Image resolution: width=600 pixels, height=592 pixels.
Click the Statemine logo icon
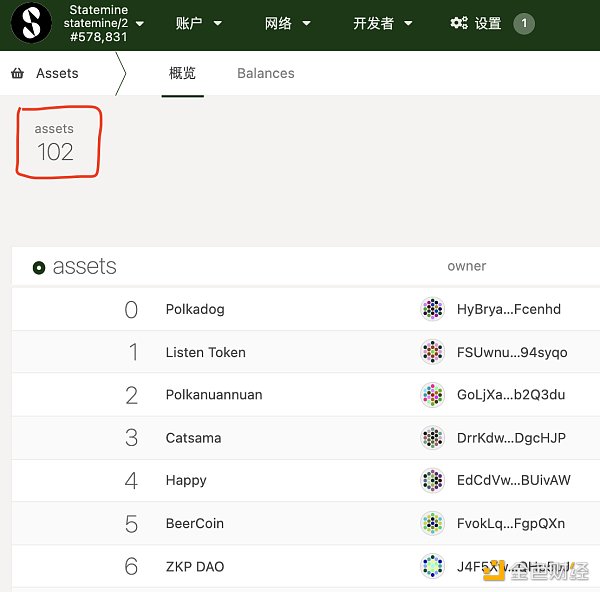click(31, 23)
